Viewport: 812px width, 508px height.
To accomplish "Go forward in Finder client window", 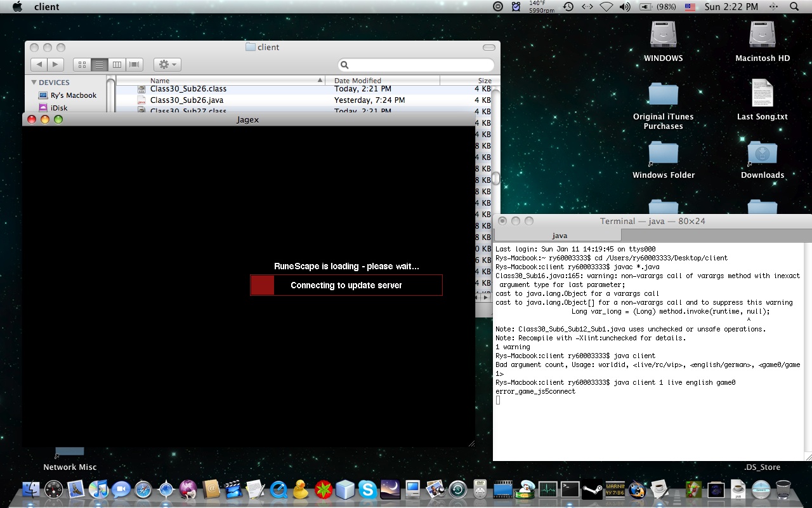I will click(x=56, y=64).
